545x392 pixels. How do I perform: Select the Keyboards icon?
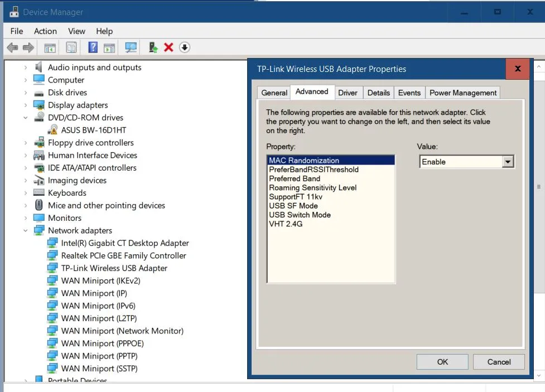39,192
